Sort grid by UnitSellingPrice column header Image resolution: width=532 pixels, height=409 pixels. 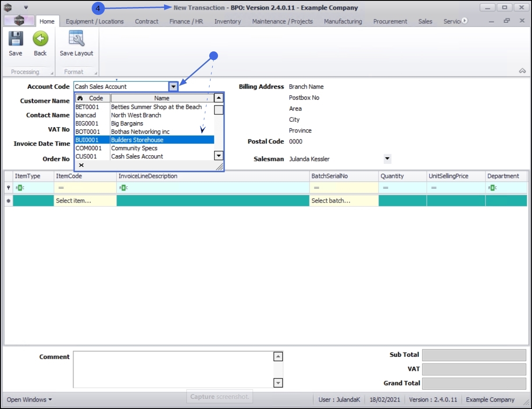(x=456, y=176)
